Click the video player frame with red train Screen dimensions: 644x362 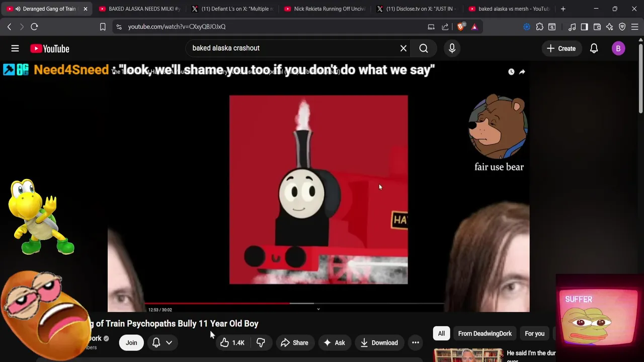click(x=318, y=190)
